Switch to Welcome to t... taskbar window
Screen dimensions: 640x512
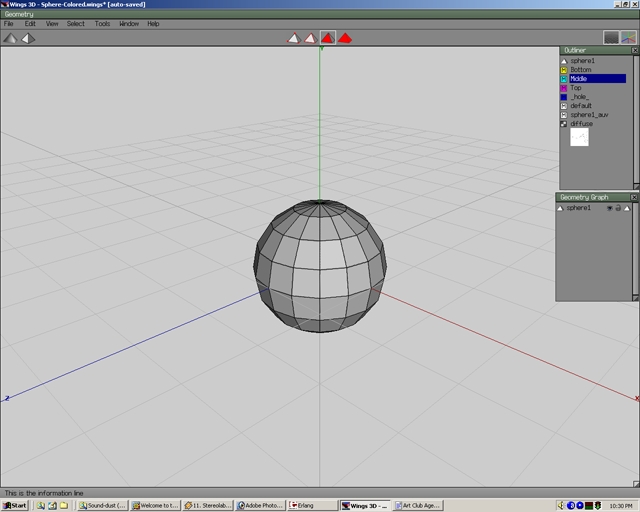tap(156, 505)
